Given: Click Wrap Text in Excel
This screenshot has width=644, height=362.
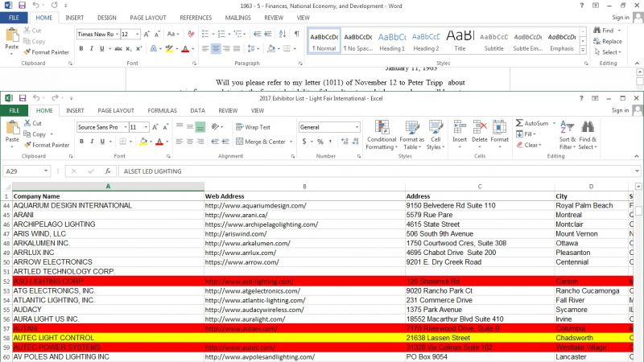Looking at the screenshot, I should 254,127.
